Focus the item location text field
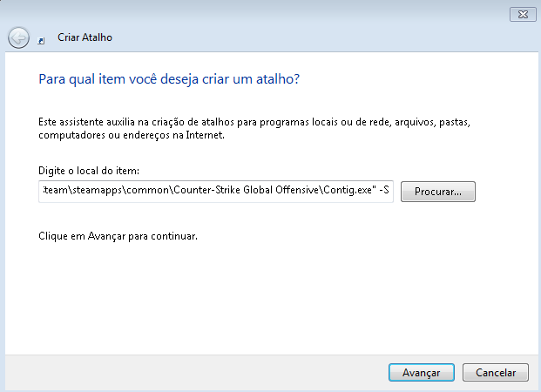This screenshot has width=541, height=392. click(216, 192)
